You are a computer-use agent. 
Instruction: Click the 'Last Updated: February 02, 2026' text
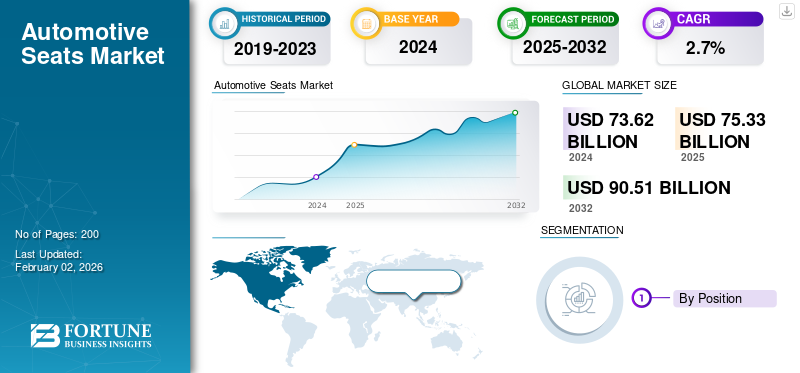click(x=59, y=260)
